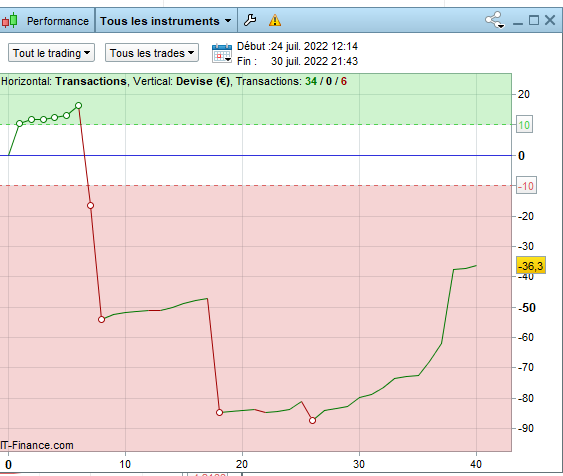Click the red losing trades count 6
The width and height of the screenshot is (563, 476).
344,81
